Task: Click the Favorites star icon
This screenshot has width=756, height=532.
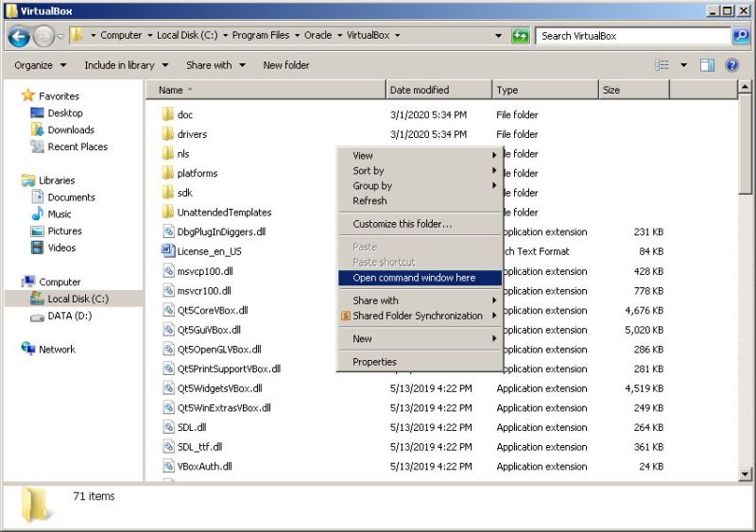Action: pyautogui.click(x=28, y=95)
